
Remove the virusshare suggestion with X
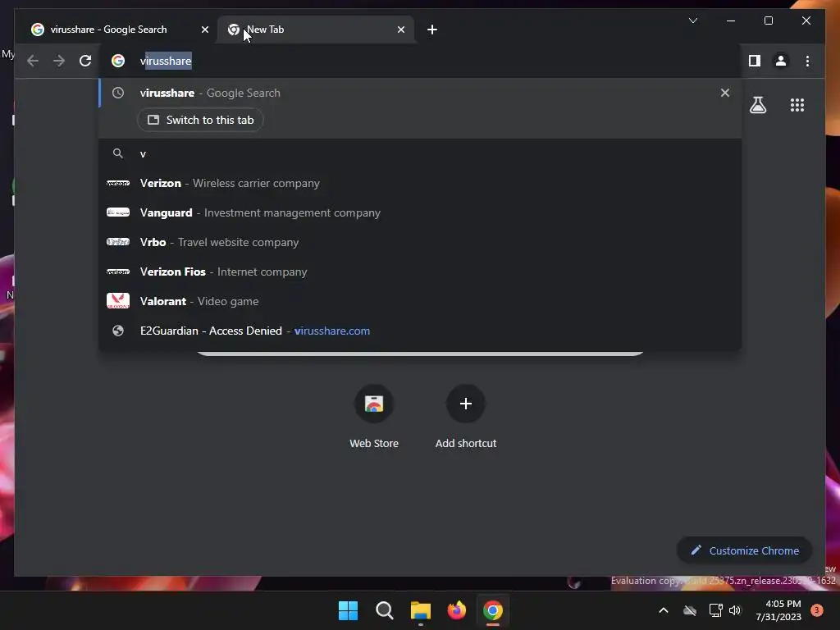(725, 93)
